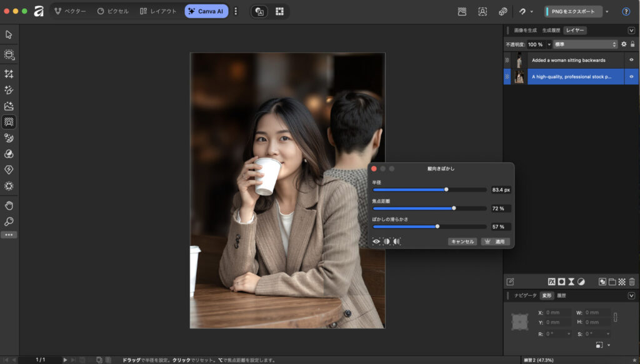The height and width of the screenshot is (364, 640).
Task: Pick the Zoom magnifier tool
Action: click(9, 222)
